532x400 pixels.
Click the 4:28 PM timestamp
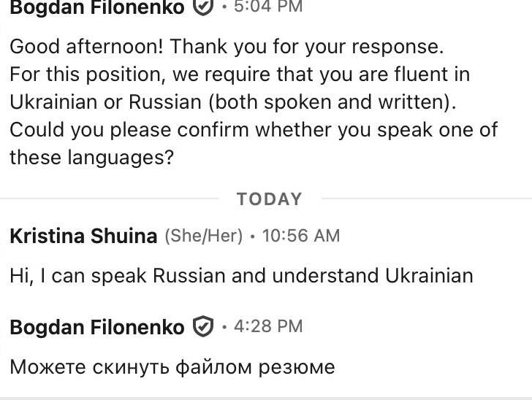tap(267, 326)
